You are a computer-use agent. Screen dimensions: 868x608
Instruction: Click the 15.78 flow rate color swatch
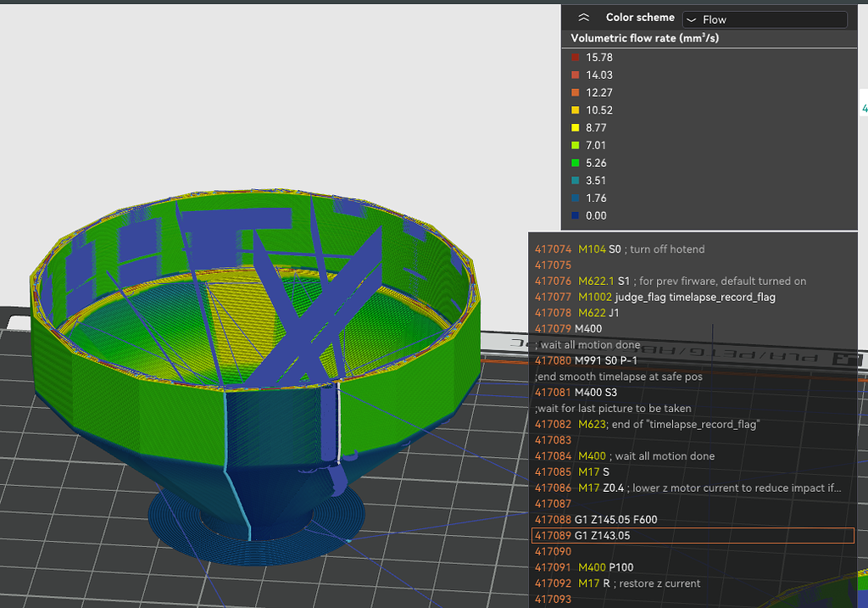tap(576, 57)
